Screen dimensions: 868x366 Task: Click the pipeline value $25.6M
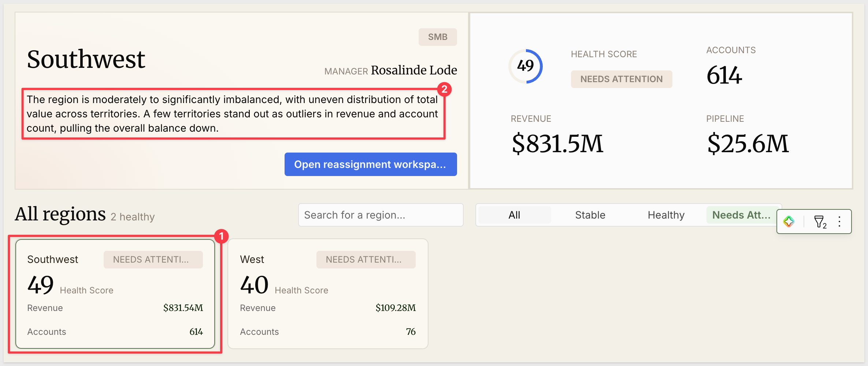[x=748, y=143]
